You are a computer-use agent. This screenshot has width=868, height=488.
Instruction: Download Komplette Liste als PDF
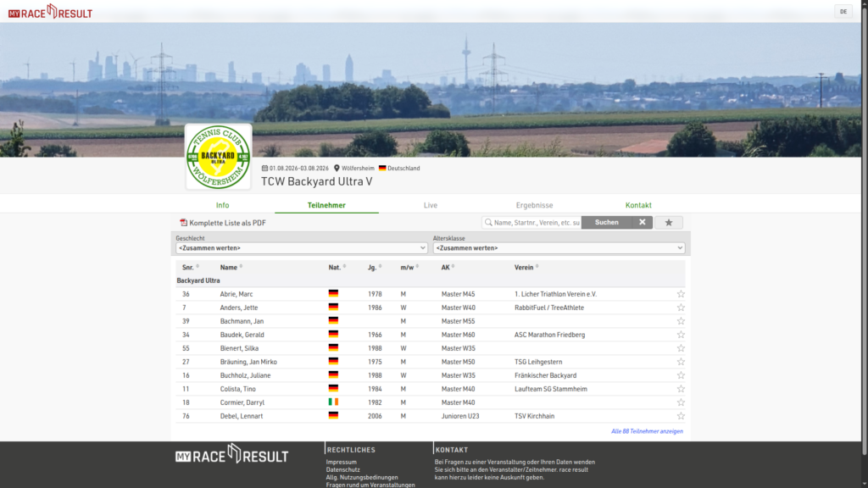227,223
